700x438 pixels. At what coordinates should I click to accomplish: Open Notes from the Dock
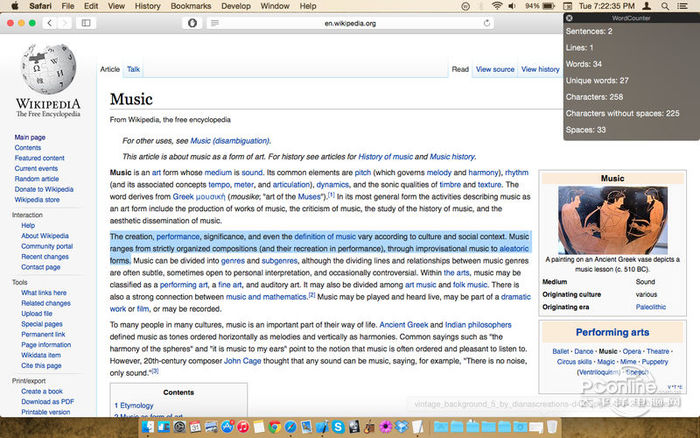pos(259,427)
